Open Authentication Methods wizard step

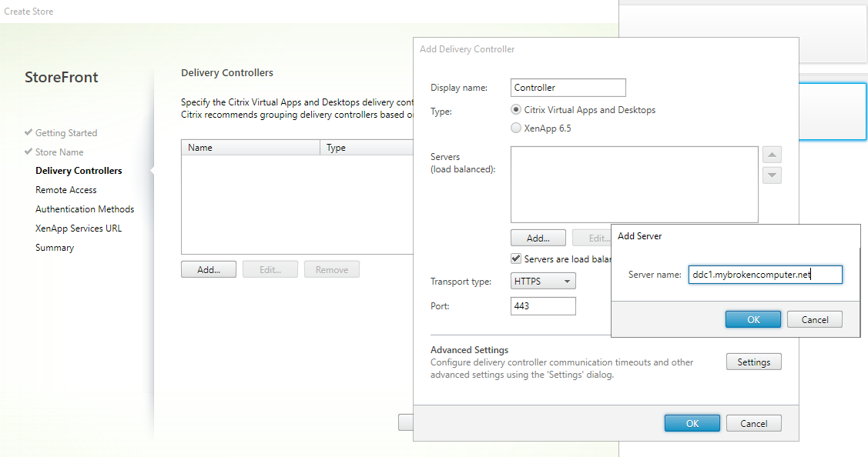point(85,209)
